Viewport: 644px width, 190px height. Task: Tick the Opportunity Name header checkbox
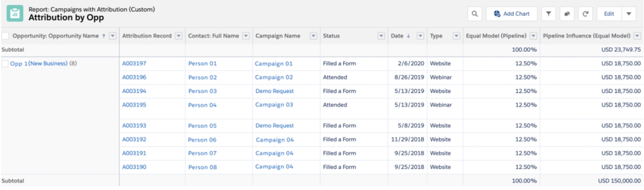pos(6,36)
